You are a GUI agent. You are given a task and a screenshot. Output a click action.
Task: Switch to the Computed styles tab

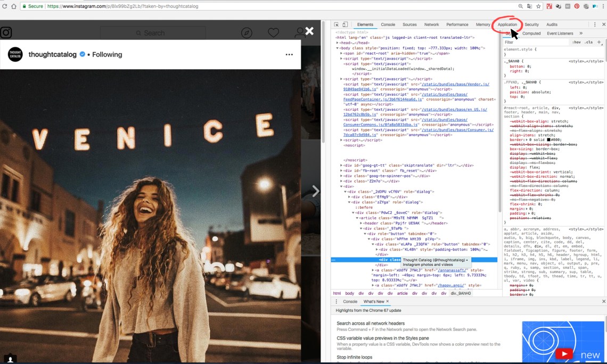click(x=531, y=34)
